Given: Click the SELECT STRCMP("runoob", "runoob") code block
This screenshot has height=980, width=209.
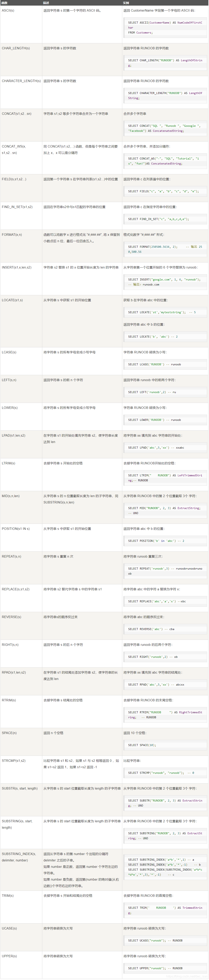Looking at the screenshot, I should [165, 773].
